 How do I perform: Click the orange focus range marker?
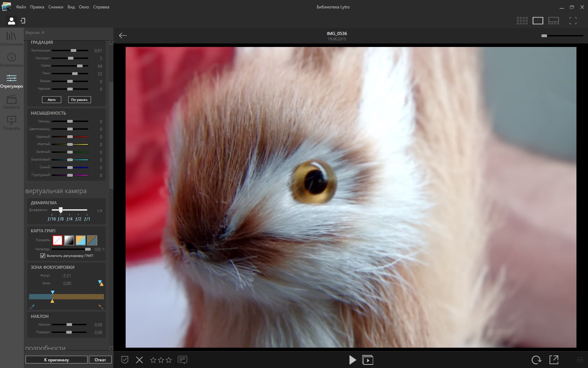(52, 301)
